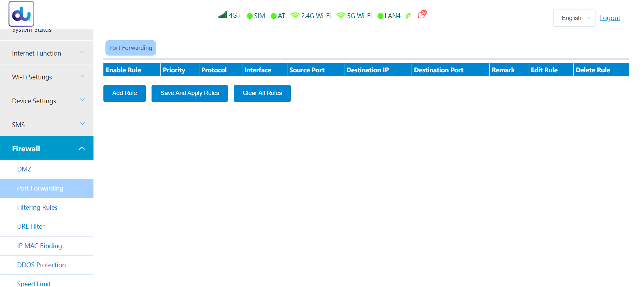Click Save And Apply Rules

coord(190,93)
